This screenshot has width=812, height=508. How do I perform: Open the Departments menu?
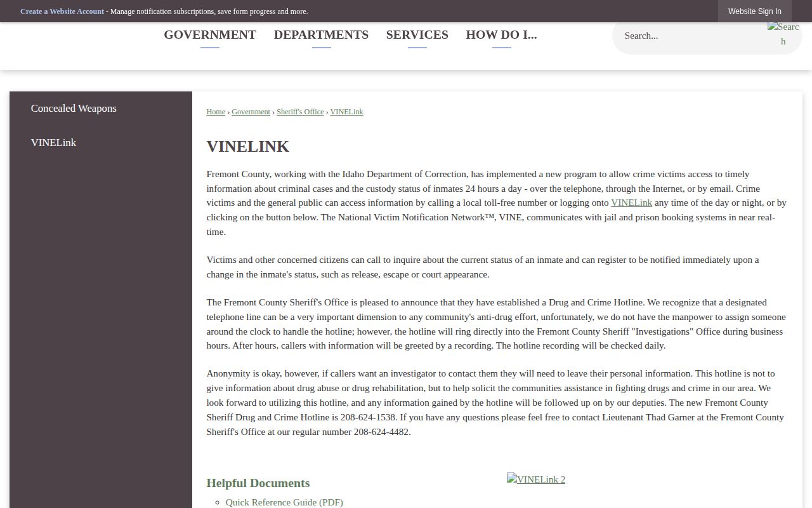point(321,35)
